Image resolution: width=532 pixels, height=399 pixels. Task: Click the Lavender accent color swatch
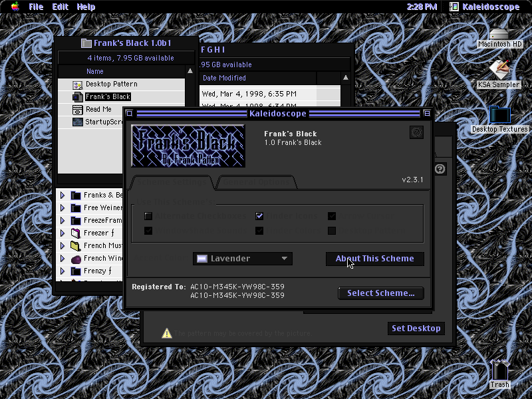point(202,259)
